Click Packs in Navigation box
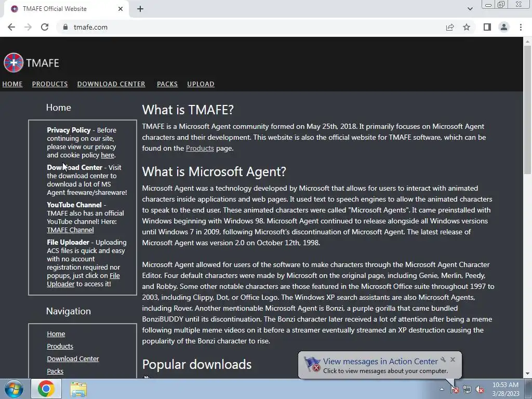This screenshot has width=532, height=399. pyautogui.click(x=55, y=371)
